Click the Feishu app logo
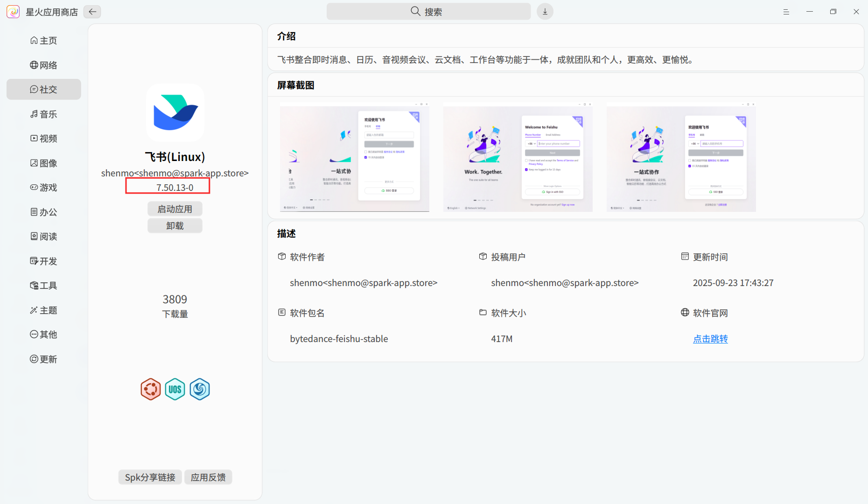The image size is (868, 504). (175, 112)
